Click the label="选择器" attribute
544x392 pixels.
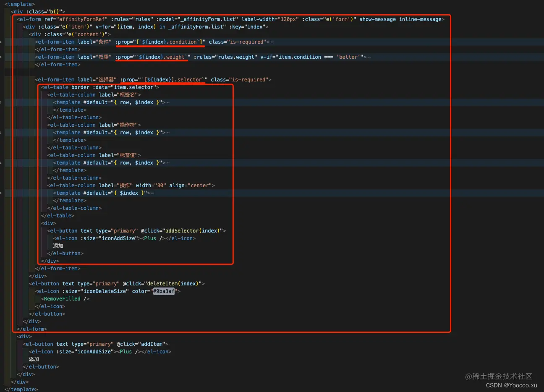point(97,80)
